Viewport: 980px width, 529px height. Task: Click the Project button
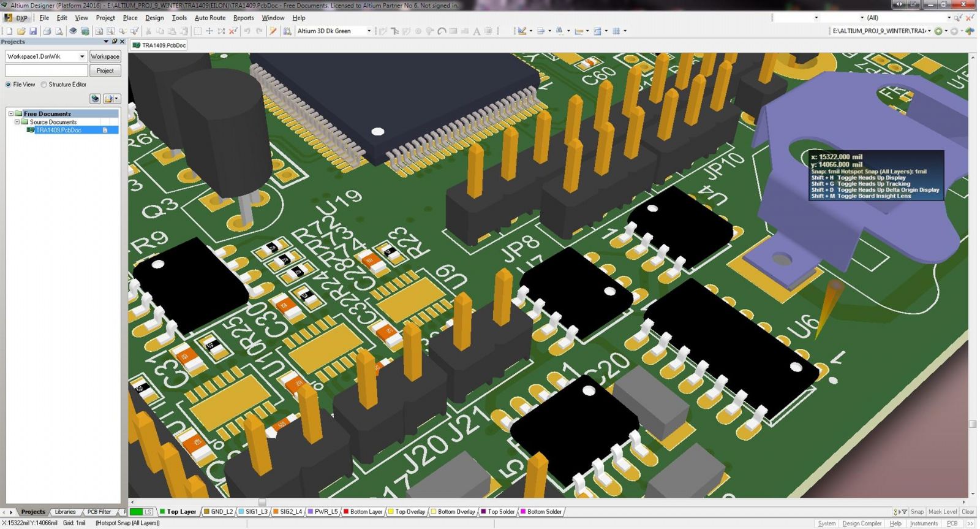coord(105,70)
